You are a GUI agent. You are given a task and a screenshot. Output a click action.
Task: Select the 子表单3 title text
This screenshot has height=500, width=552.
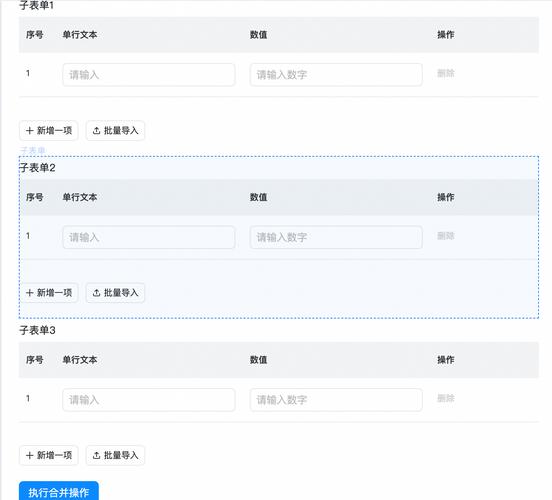coord(37,330)
